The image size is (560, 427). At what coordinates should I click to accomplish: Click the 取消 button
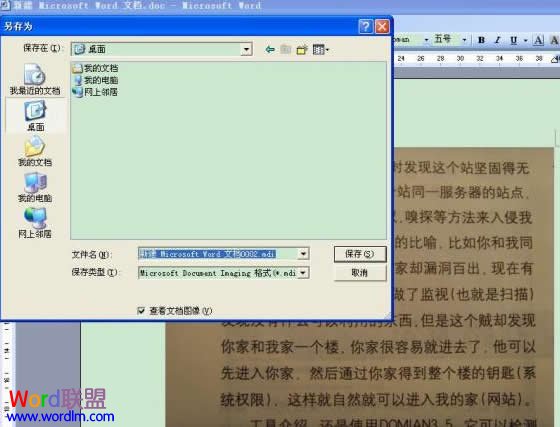(x=360, y=273)
